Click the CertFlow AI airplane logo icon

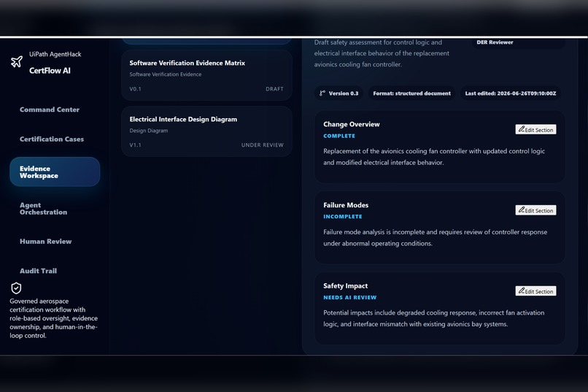click(x=17, y=62)
